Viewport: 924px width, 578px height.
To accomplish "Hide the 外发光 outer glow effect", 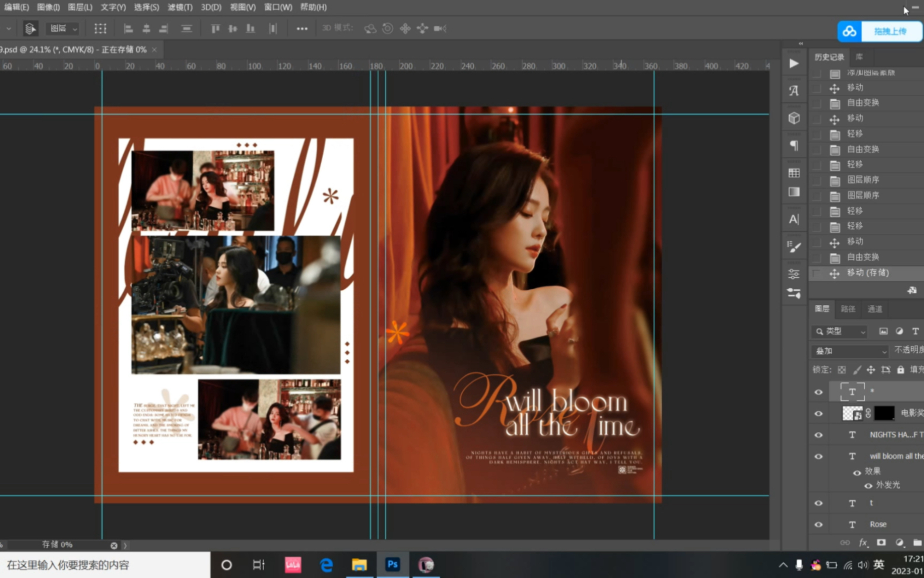I will [868, 486].
